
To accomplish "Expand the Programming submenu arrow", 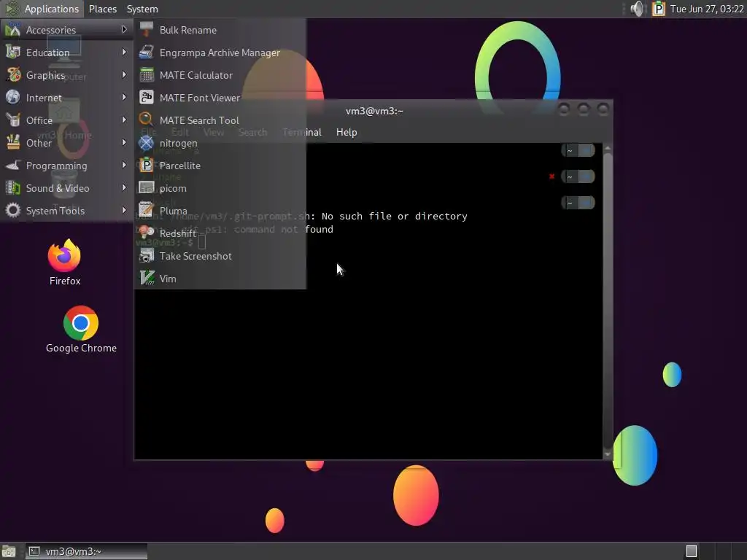I will pos(124,165).
